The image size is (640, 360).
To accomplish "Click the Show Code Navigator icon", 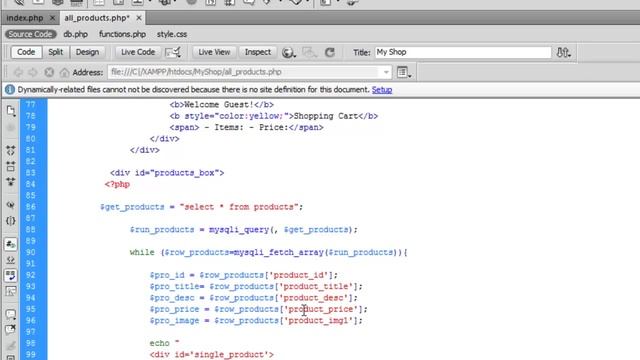I will click(11, 128).
